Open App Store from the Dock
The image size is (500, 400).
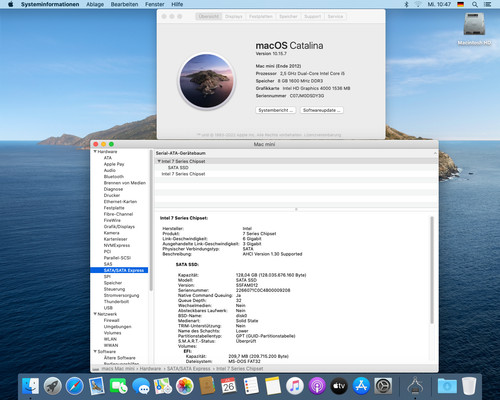click(361, 386)
